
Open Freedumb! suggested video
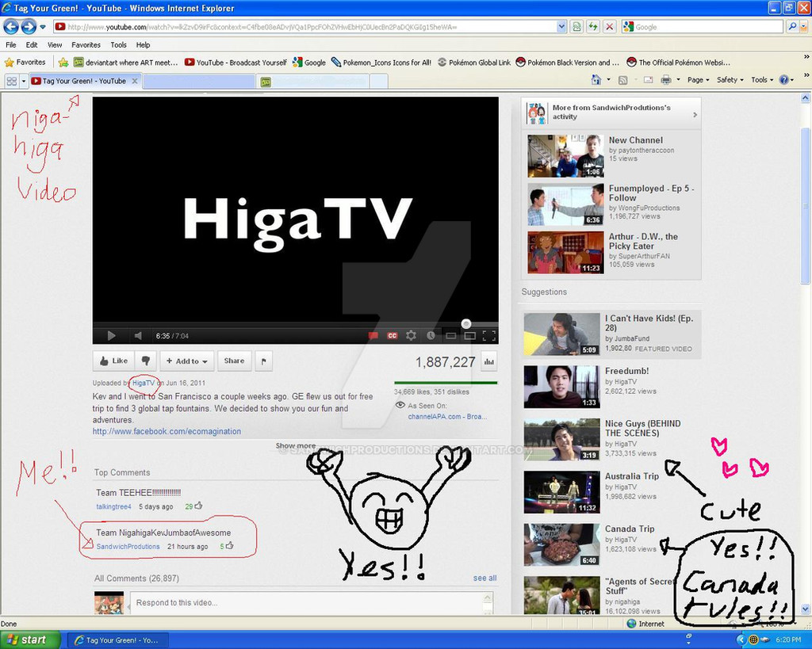pyautogui.click(x=561, y=387)
